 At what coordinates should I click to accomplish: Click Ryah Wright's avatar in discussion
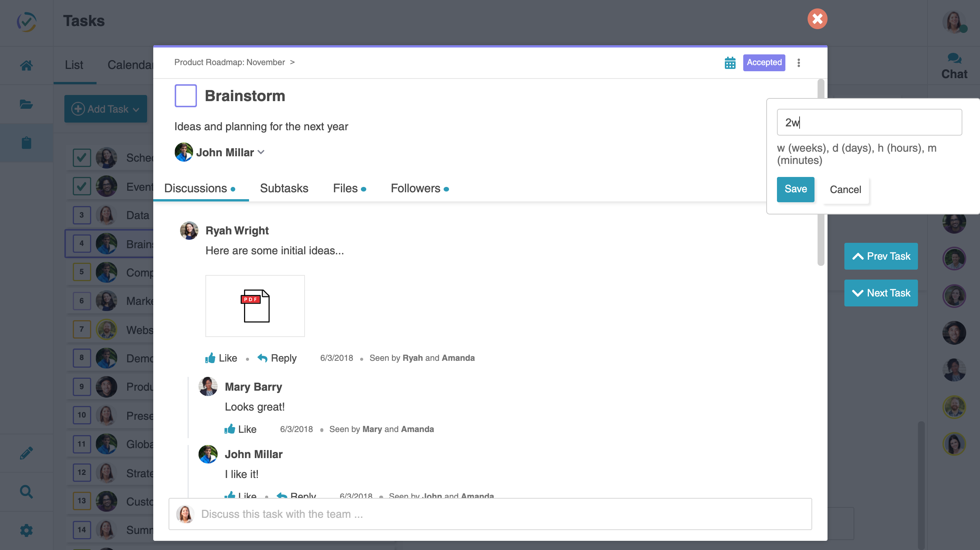point(189,231)
